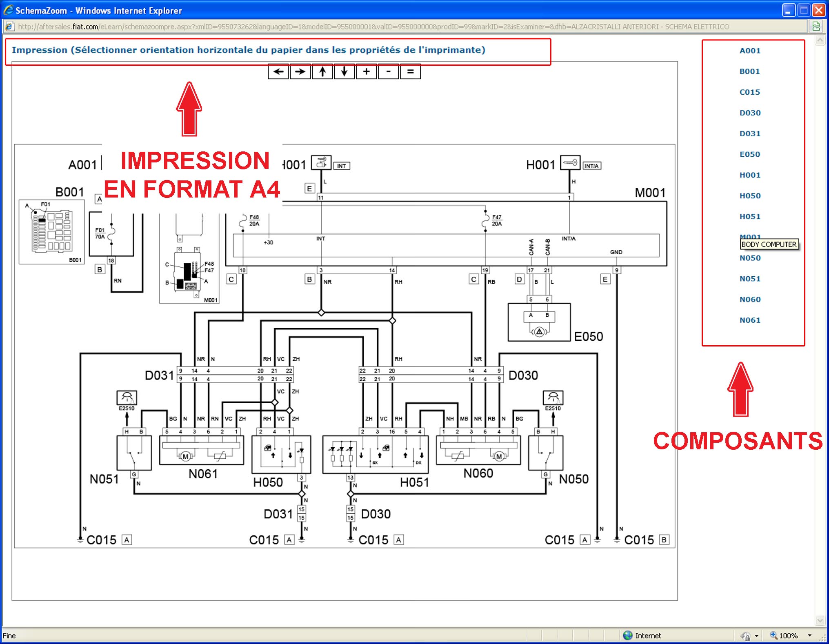The width and height of the screenshot is (829, 644).
Task: Open component link N061
Action: 750,320
